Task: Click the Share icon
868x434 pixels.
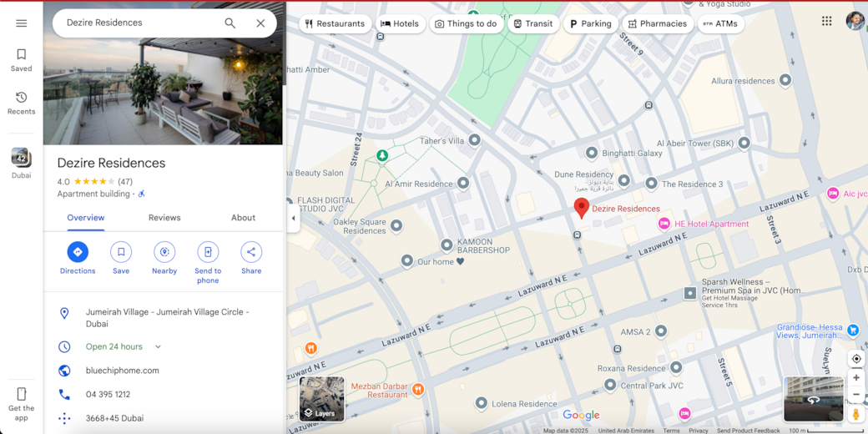Action: 250,252
